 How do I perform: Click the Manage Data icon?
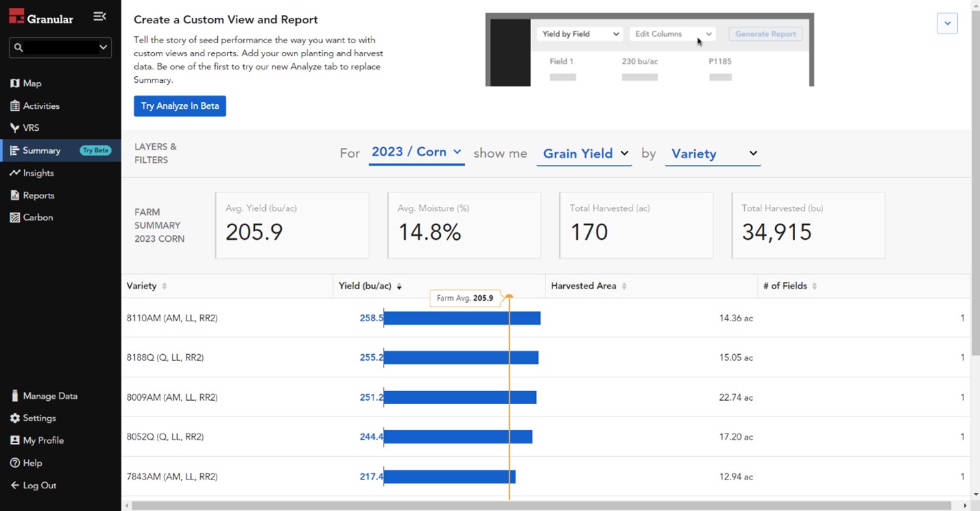tap(15, 396)
